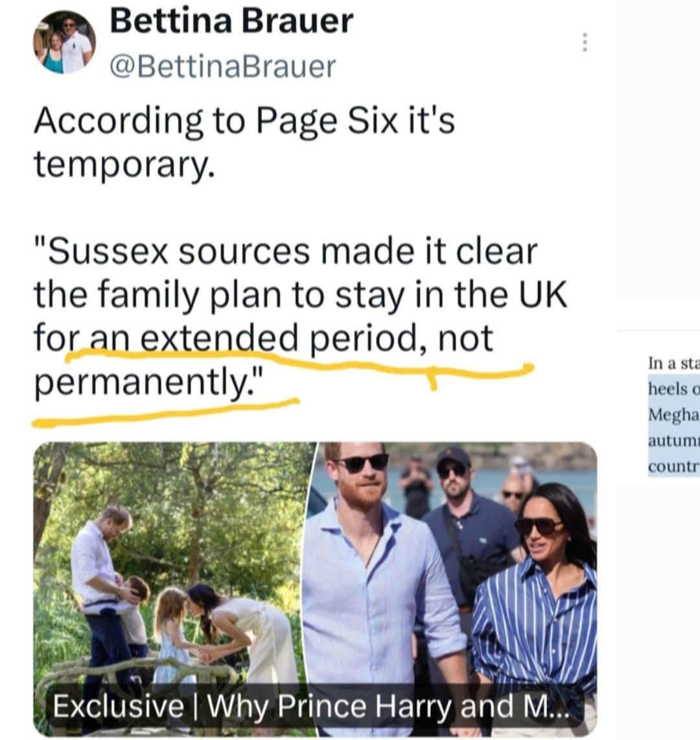Click the highlighted article line countr
This screenshot has height=740, width=700.
point(673,466)
